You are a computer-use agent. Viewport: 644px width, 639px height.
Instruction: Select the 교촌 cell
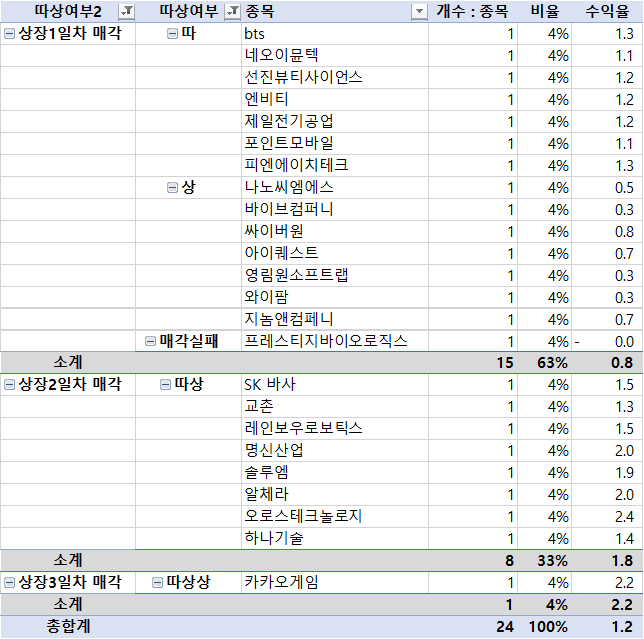pyautogui.click(x=335, y=407)
